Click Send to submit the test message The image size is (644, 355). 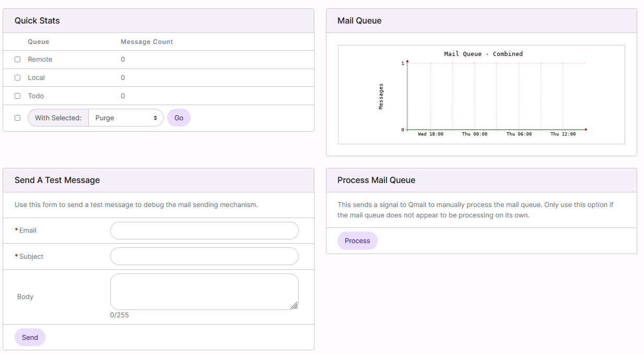(x=30, y=337)
